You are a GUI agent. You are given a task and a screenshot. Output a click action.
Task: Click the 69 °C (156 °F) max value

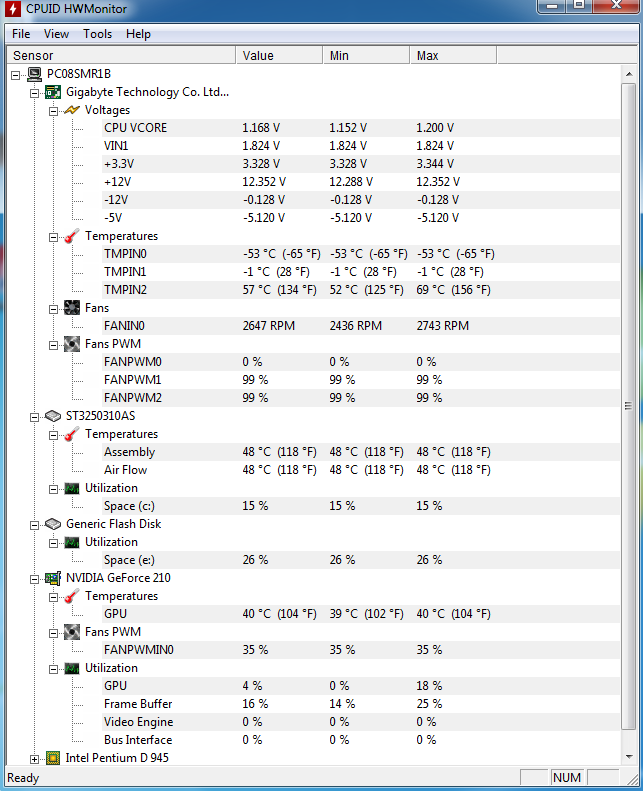(x=453, y=290)
